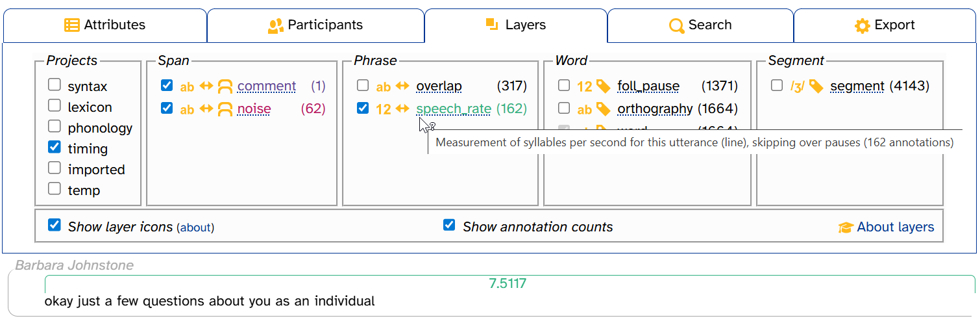Switch to the Attributes tab

[x=105, y=25]
